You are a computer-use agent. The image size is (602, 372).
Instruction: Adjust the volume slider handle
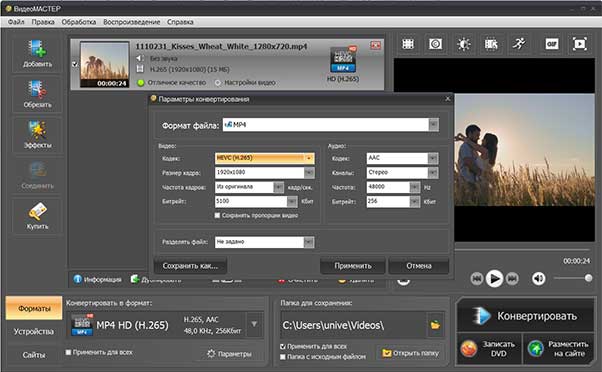tap(588, 278)
